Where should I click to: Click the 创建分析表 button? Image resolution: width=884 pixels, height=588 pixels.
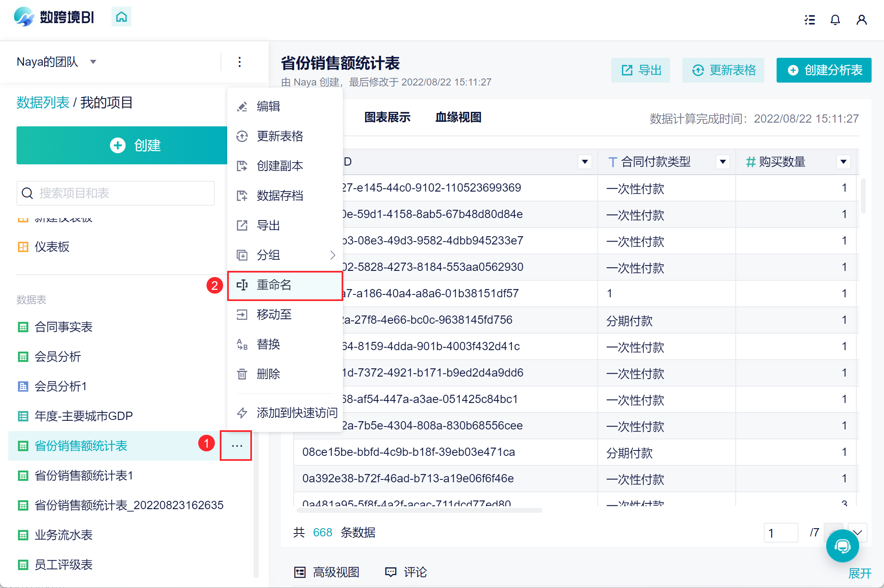click(824, 70)
